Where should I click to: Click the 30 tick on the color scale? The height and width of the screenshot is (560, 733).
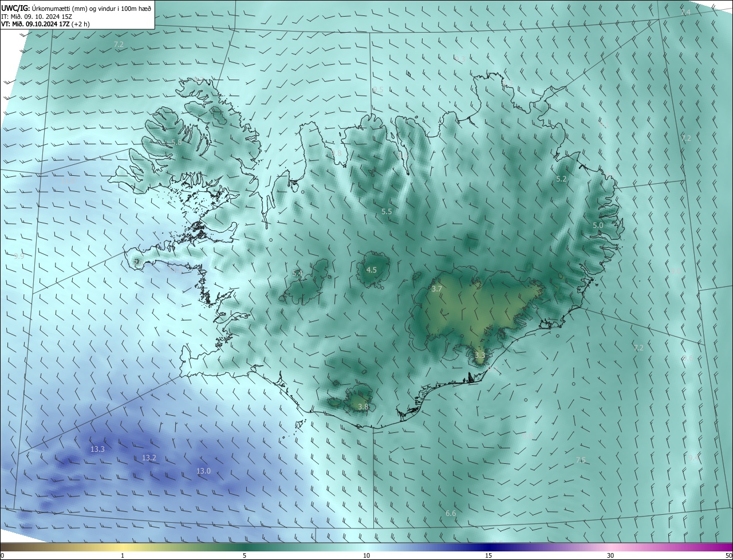pos(610,556)
